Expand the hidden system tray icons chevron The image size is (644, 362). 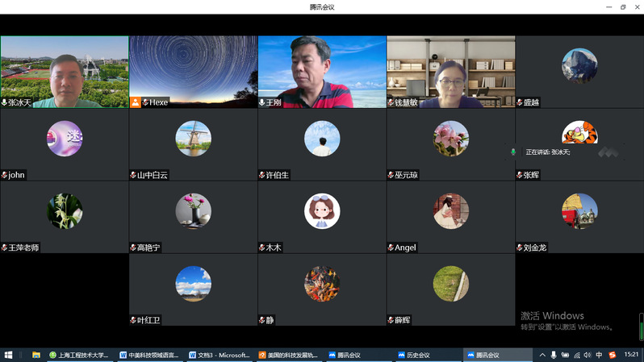(542, 355)
